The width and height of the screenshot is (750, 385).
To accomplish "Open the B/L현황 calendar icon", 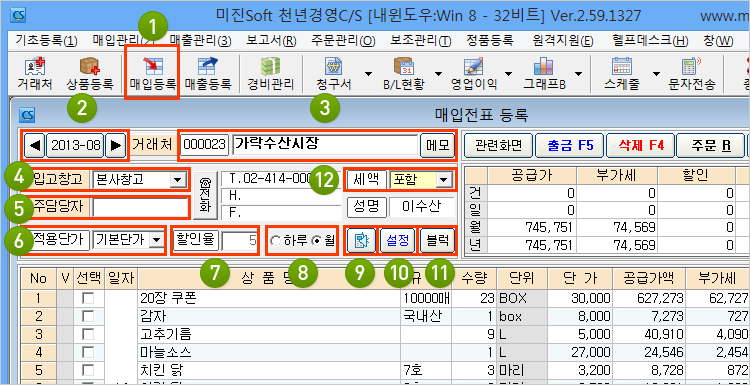I will 403,67.
